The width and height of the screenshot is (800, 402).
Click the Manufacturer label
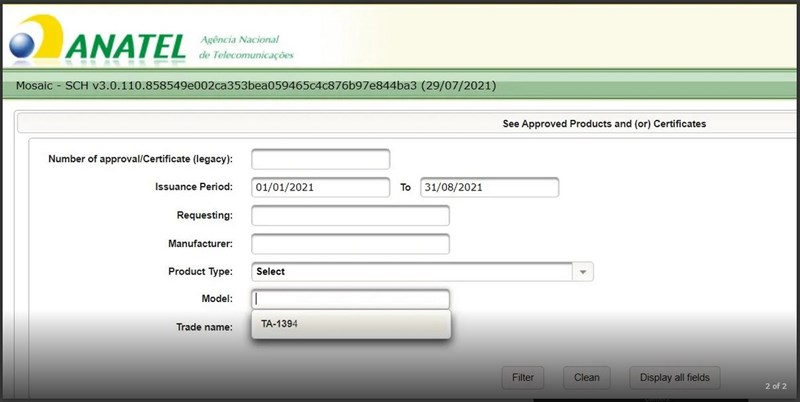click(x=201, y=244)
